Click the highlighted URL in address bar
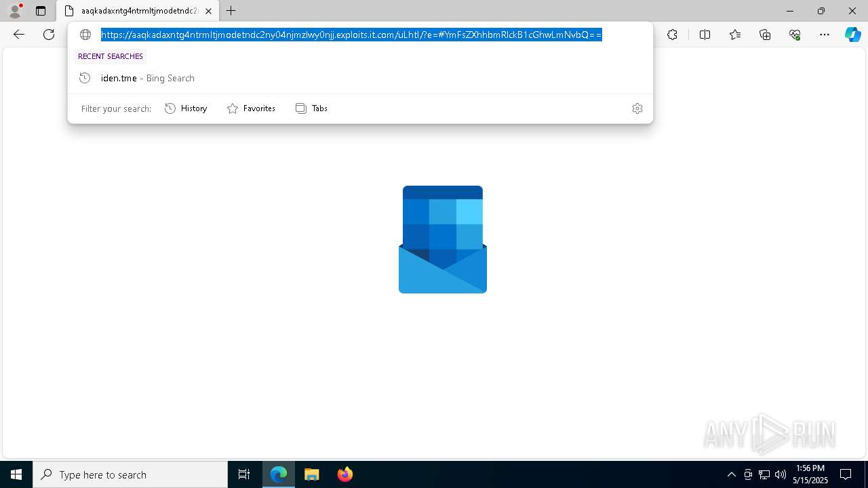Viewport: 868px width, 488px height. pyautogui.click(x=351, y=35)
